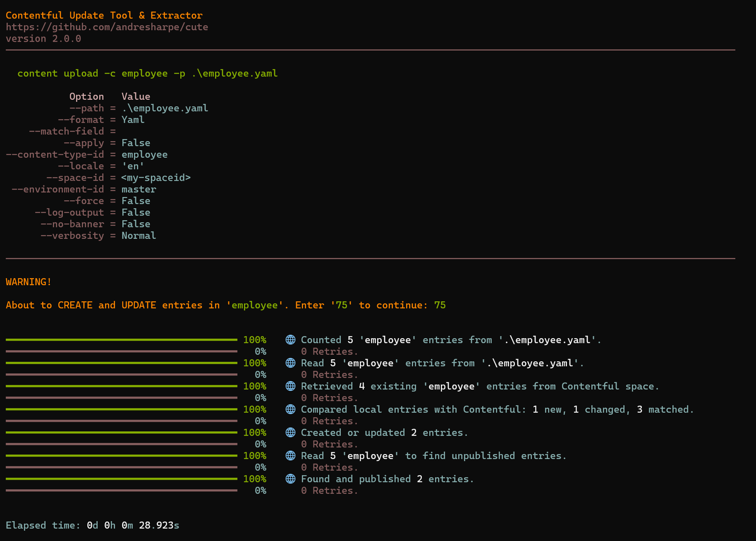Click the globe icon beside 'Compared local entries'
The image size is (756, 541).
(290, 409)
